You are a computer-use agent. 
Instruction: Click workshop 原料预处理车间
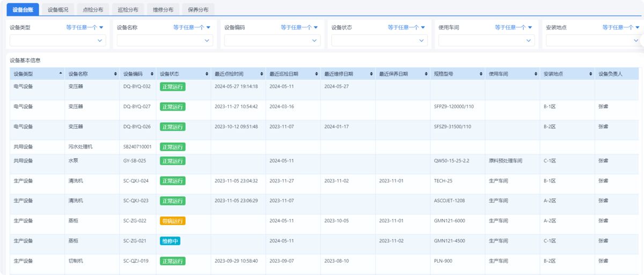coord(506,160)
